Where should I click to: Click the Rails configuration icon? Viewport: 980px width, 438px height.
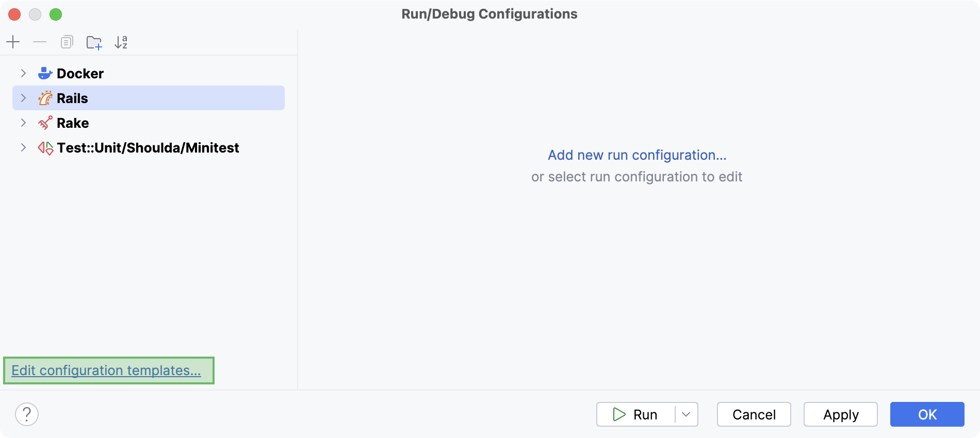click(45, 98)
